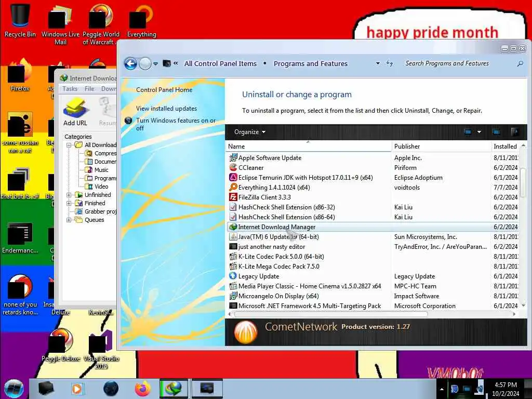Select Apple Software Update icon

pos(233,158)
